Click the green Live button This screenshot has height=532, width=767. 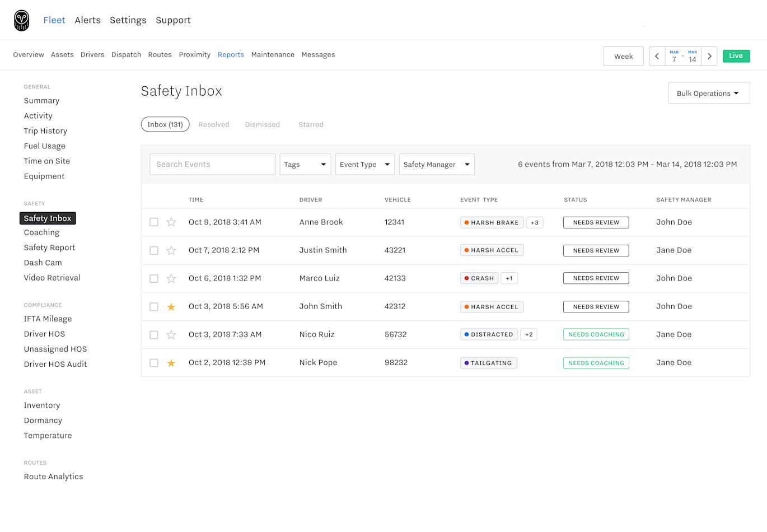click(736, 56)
